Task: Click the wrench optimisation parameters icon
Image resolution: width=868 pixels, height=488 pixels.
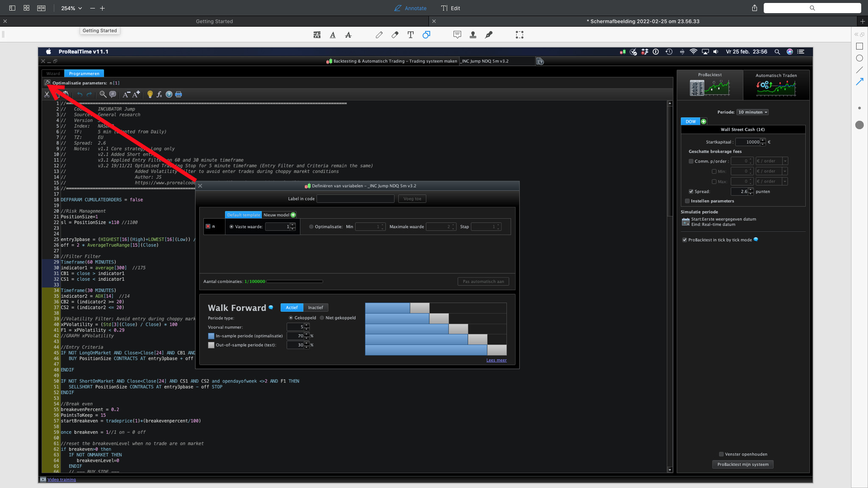Action: [x=47, y=83]
